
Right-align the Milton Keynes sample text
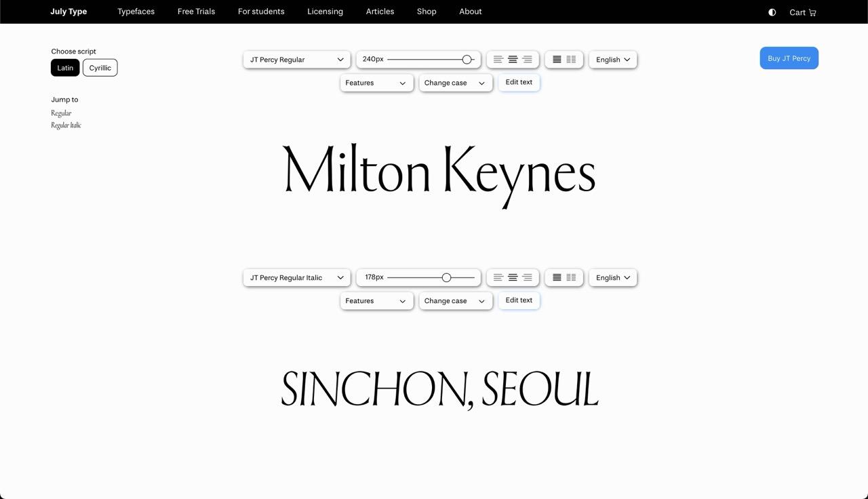click(x=527, y=60)
